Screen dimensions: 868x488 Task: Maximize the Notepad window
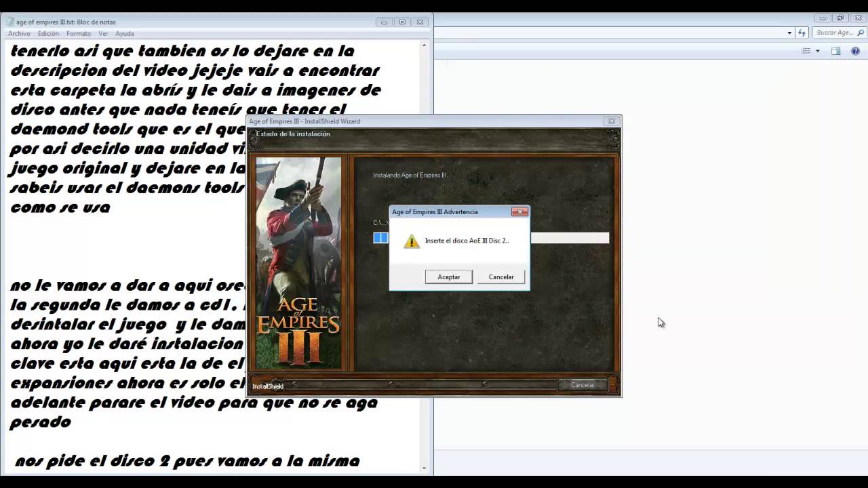[402, 22]
